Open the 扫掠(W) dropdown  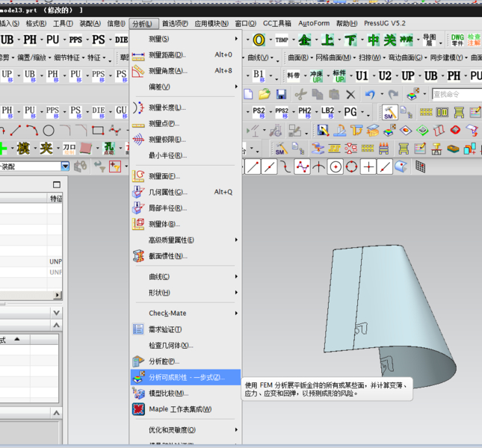click(x=371, y=57)
